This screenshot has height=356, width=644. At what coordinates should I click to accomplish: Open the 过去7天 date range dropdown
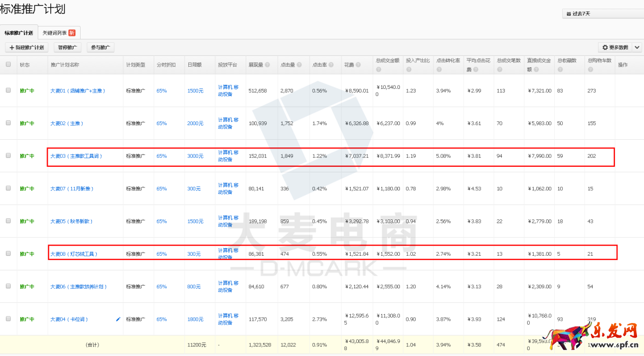coord(603,14)
